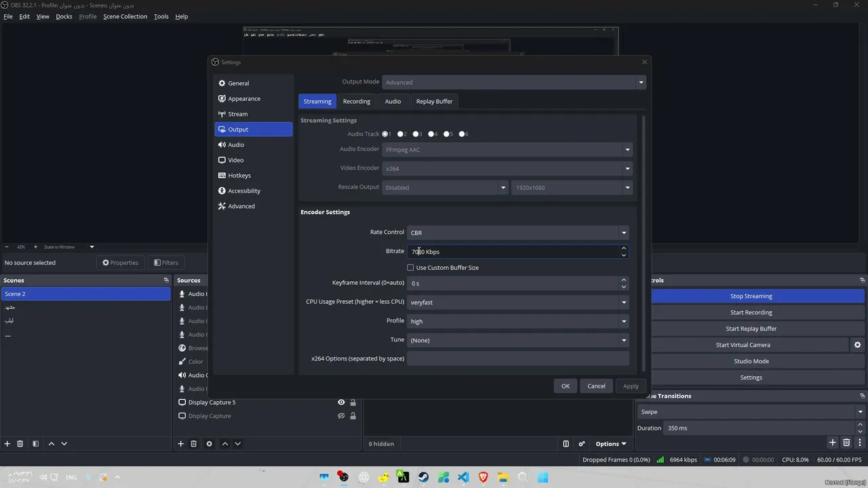Delete selected source using trash icon
This screenshot has width=868, height=488.
point(193,444)
